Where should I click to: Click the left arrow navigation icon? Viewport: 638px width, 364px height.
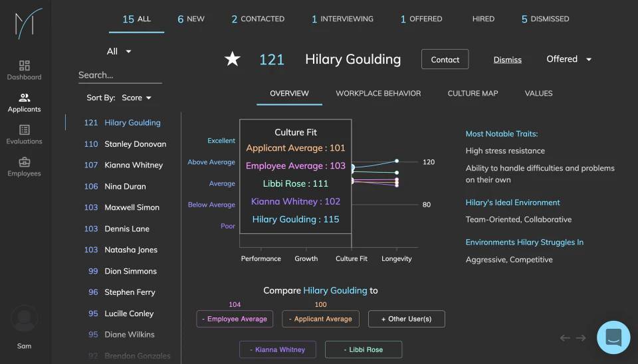(565, 338)
